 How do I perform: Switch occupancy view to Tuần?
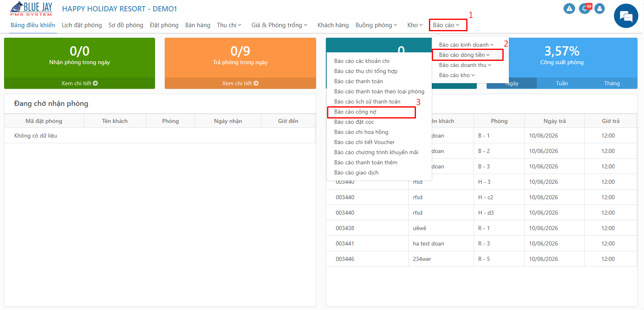coord(562,83)
